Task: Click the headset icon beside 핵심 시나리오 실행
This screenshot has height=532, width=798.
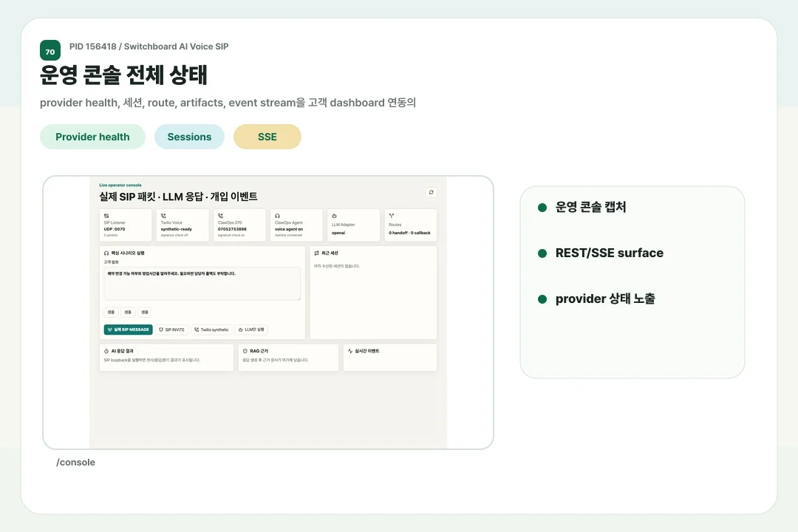Action: click(x=106, y=253)
